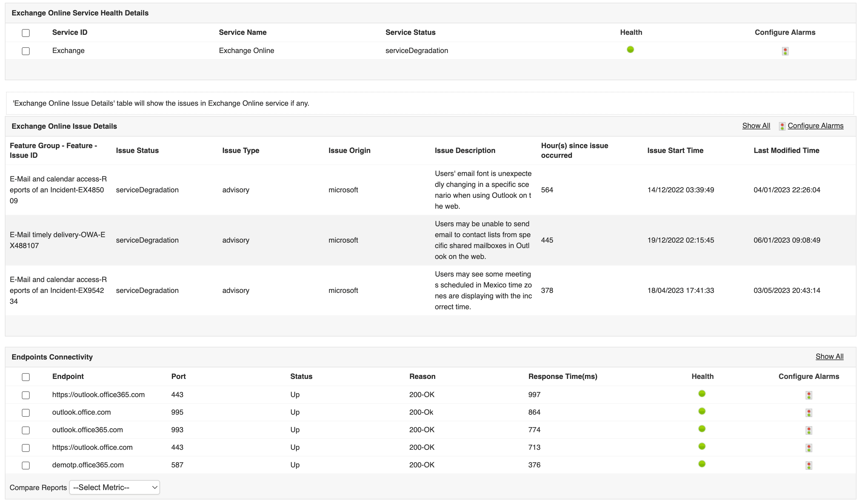This screenshot has height=504, width=865.
Task: Click the Response Time(ms) column header
Action: point(563,377)
